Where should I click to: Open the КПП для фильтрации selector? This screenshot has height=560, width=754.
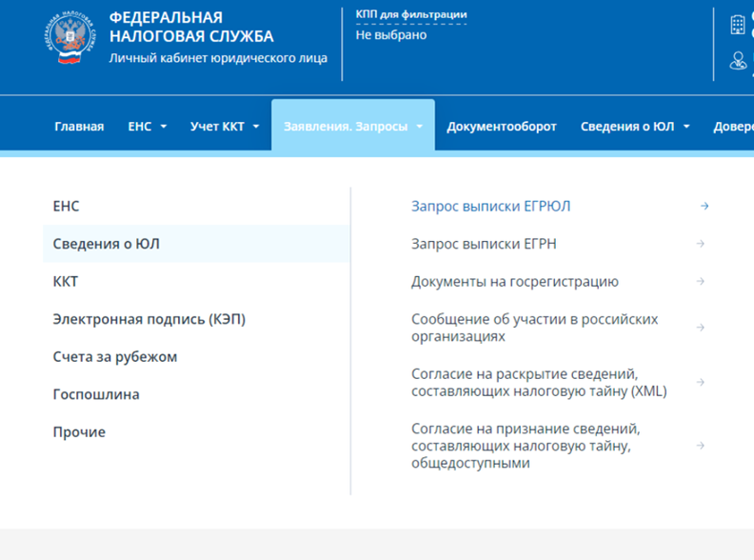click(411, 15)
